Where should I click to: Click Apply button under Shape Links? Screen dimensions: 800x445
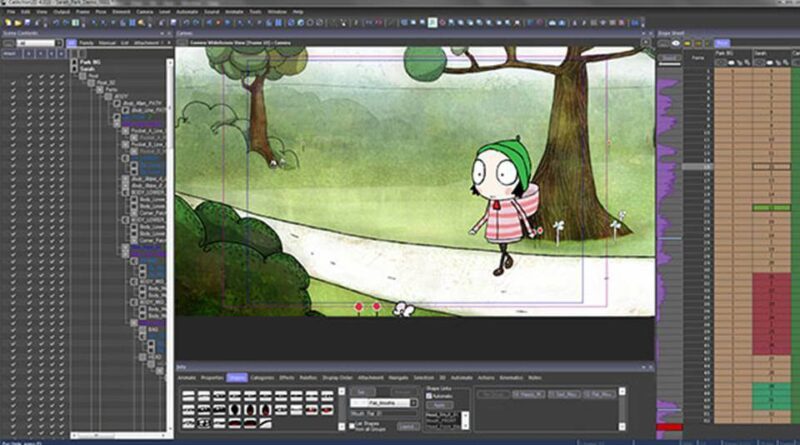[x=439, y=405]
